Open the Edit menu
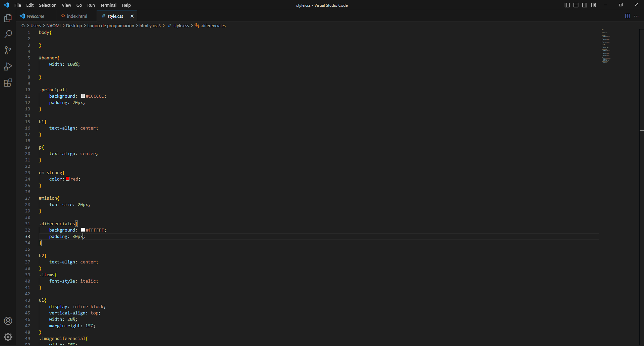 point(30,5)
